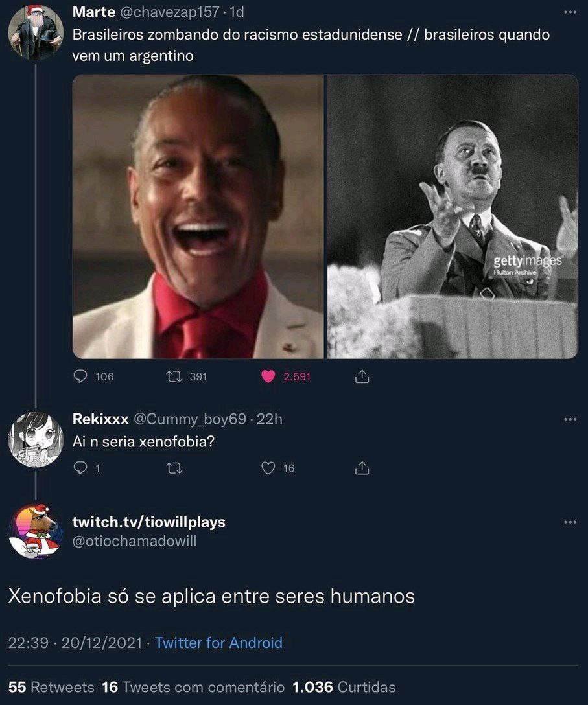Open the laughing man image on left
The image size is (588, 705).
pos(198,216)
